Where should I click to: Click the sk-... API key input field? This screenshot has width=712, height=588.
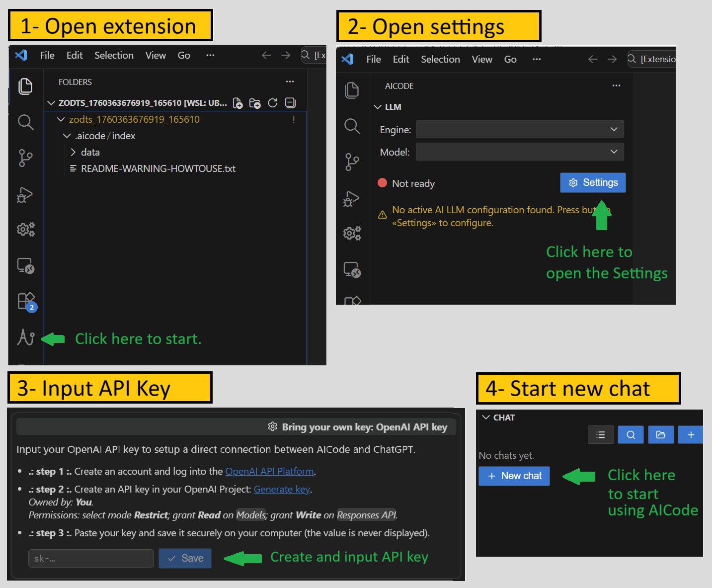coord(91,558)
